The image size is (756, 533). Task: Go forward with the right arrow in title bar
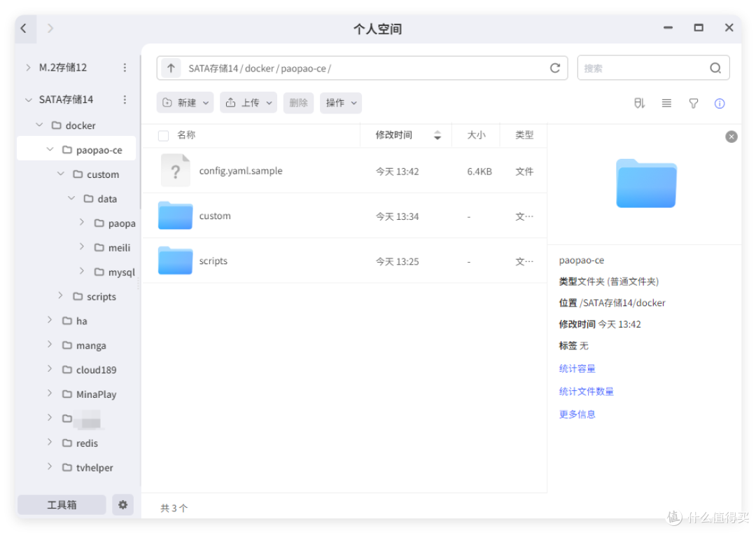[x=50, y=29]
